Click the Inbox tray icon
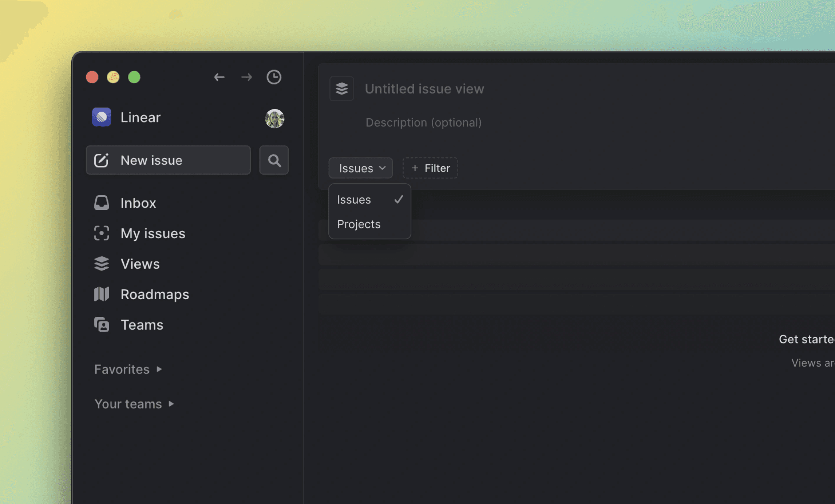Image resolution: width=835 pixels, height=504 pixels. (x=102, y=203)
